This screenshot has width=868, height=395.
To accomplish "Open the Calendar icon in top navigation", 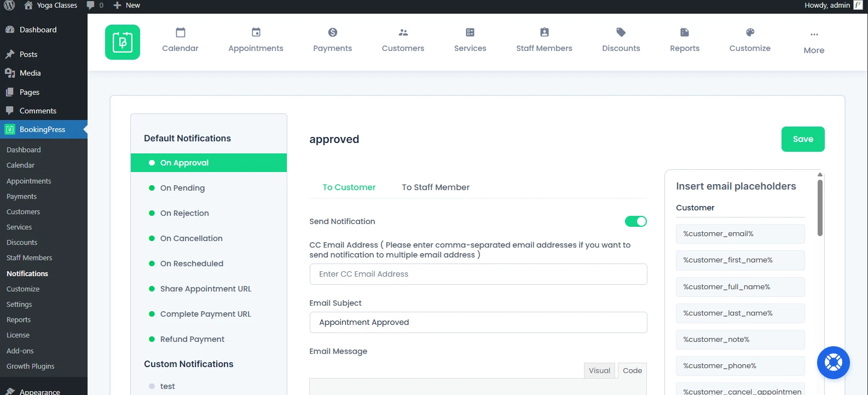I will point(181,32).
